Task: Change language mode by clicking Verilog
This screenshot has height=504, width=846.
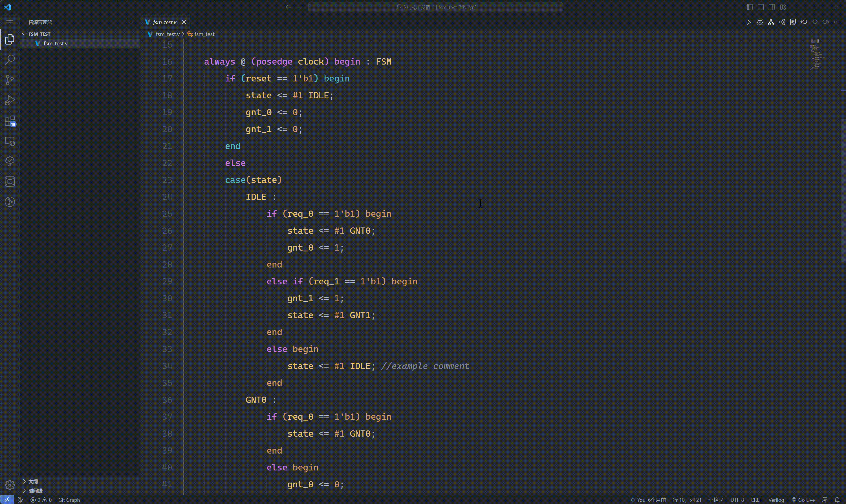Action: [776, 499]
